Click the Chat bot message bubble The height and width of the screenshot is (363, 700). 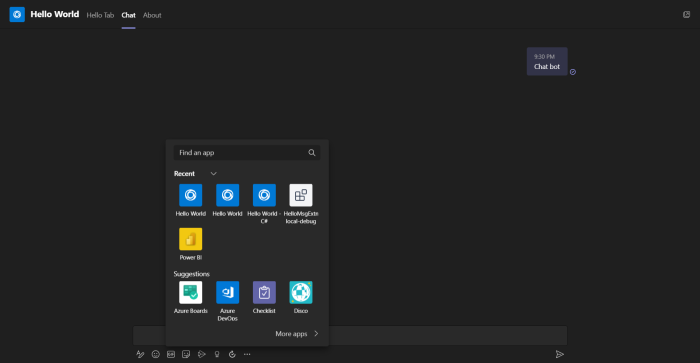click(x=547, y=62)
